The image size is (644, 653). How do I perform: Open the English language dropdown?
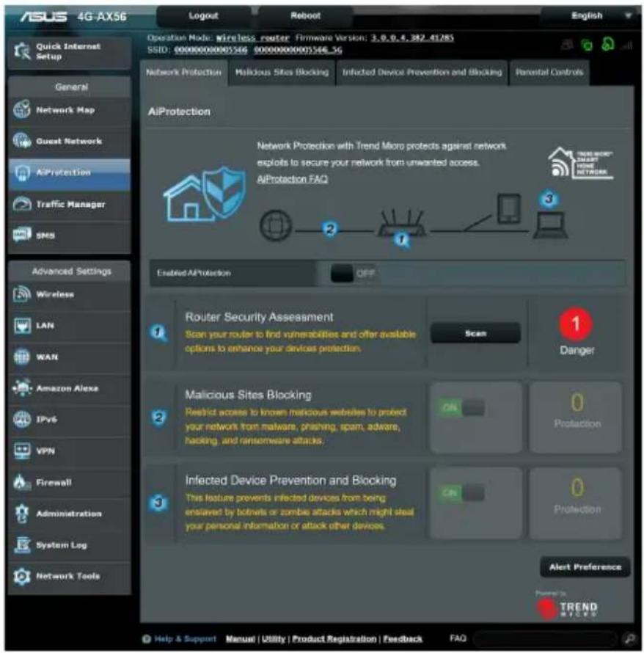[x=590, y=16]
